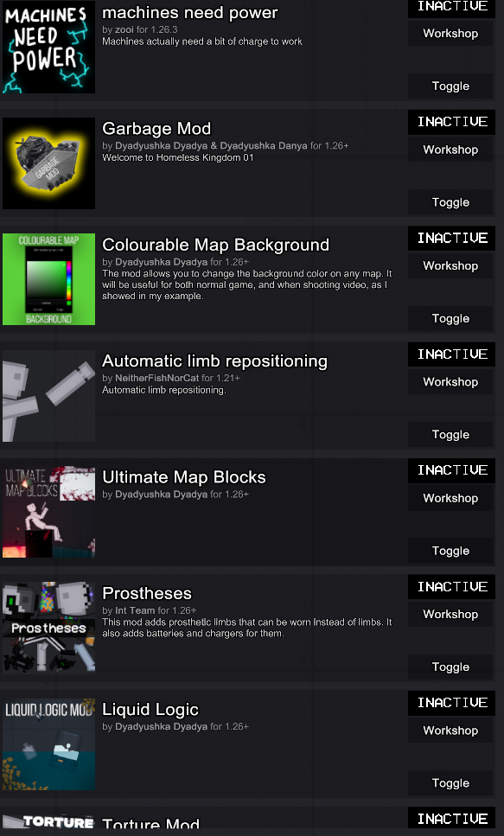Click the Prostheses mod thumbnail
504x836 pixels.
coord(48,628)
